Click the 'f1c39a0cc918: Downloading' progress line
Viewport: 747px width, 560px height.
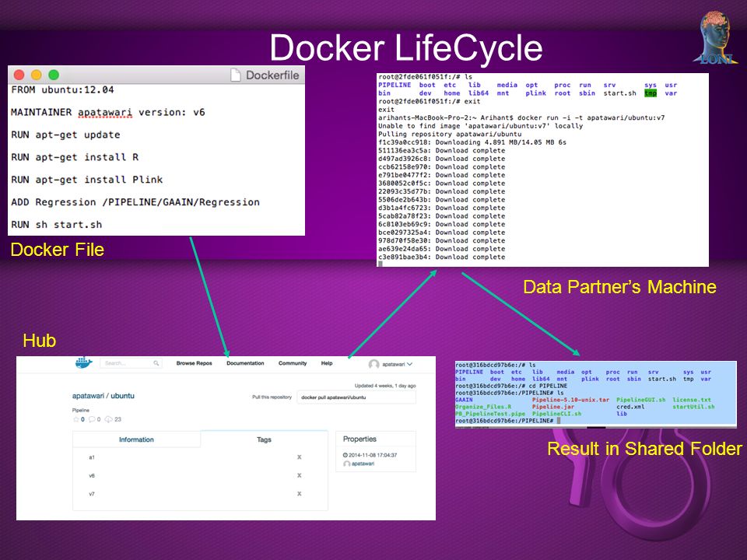tap(472, 142)
